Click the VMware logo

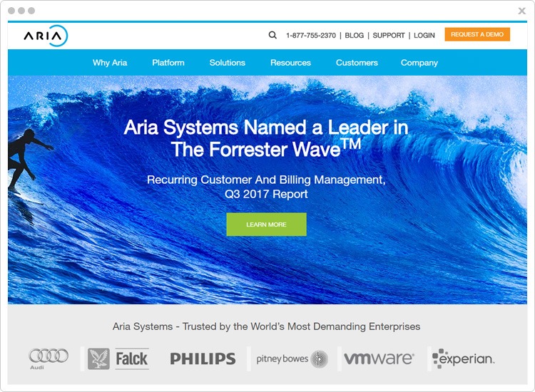[379, 359]
